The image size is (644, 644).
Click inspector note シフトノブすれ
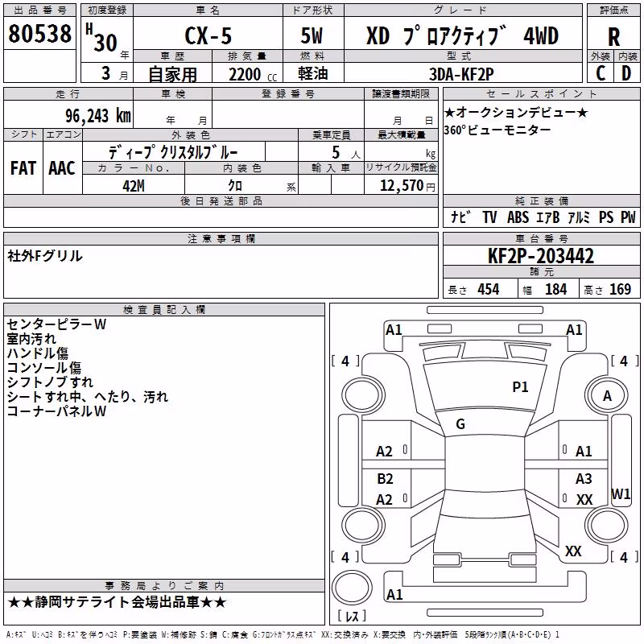50,382
